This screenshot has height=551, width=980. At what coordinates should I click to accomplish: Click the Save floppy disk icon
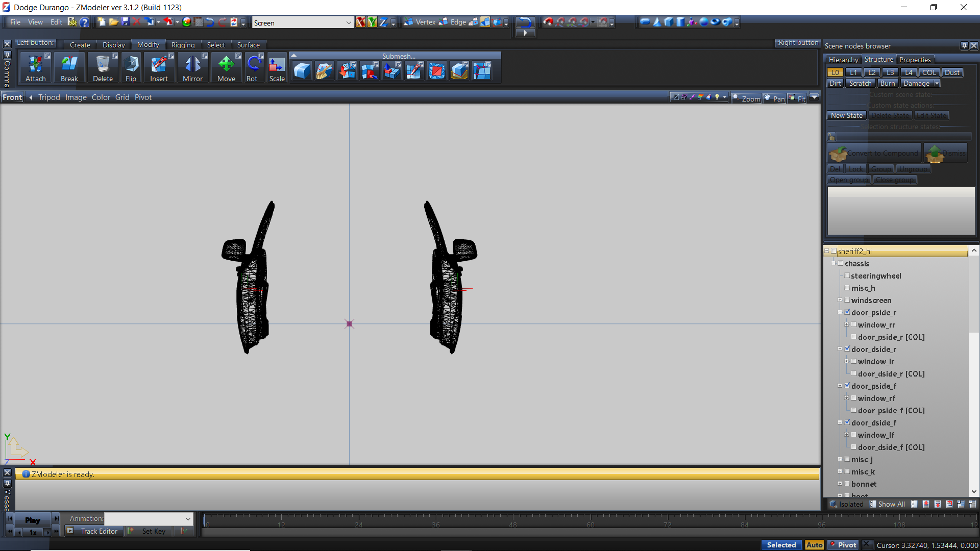click(126, 22)
